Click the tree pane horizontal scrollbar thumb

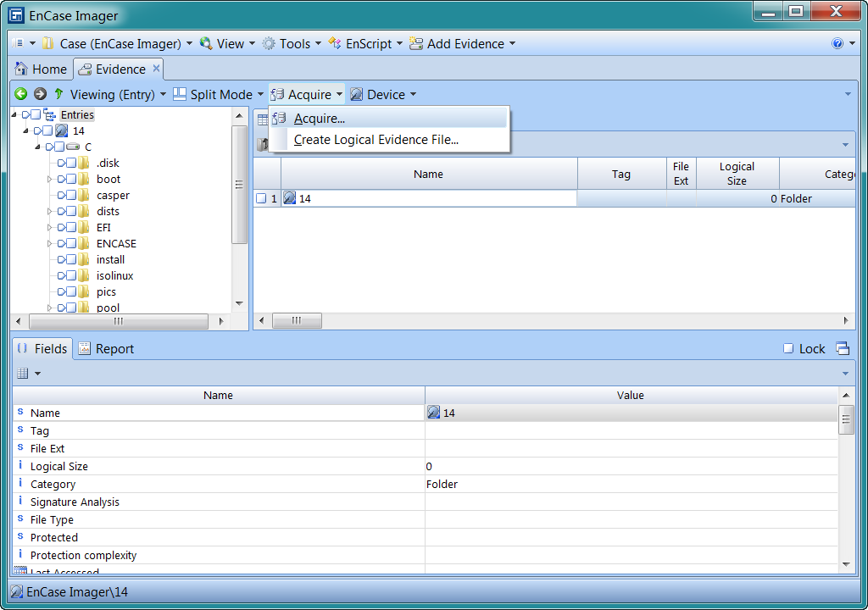pos(119,321)
